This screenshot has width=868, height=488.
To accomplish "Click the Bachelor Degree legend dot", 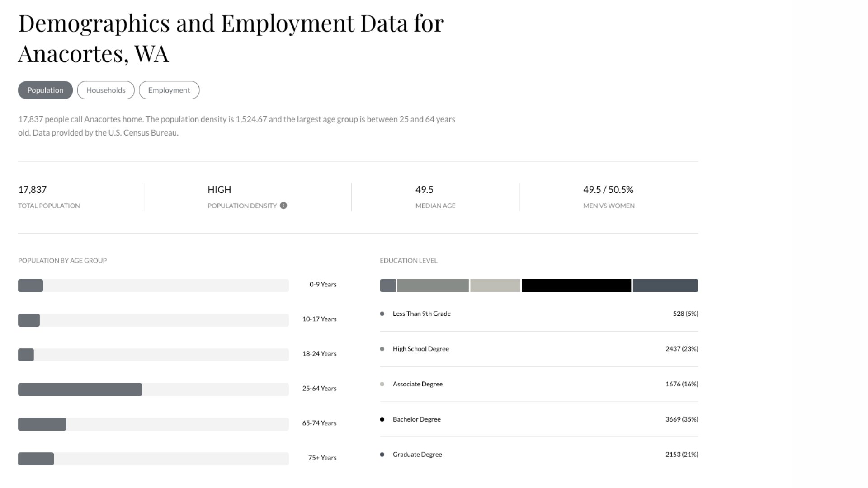I will 382,420.
